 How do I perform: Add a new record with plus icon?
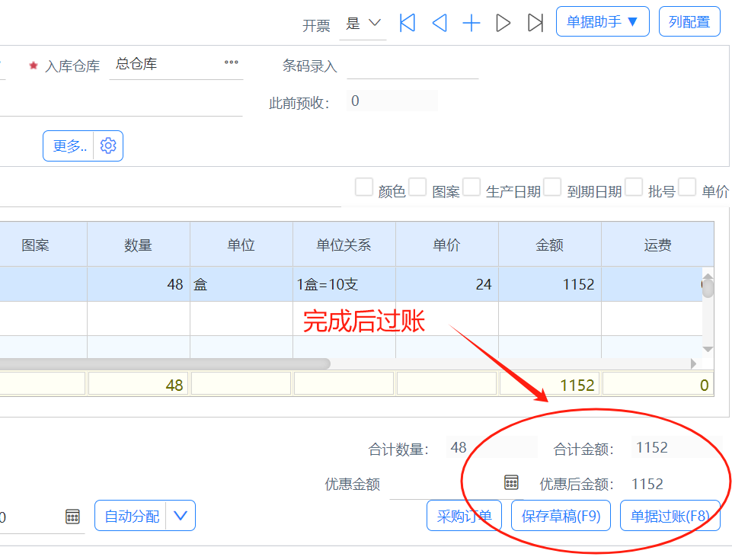pyautogui.click(x=471, y=23)
